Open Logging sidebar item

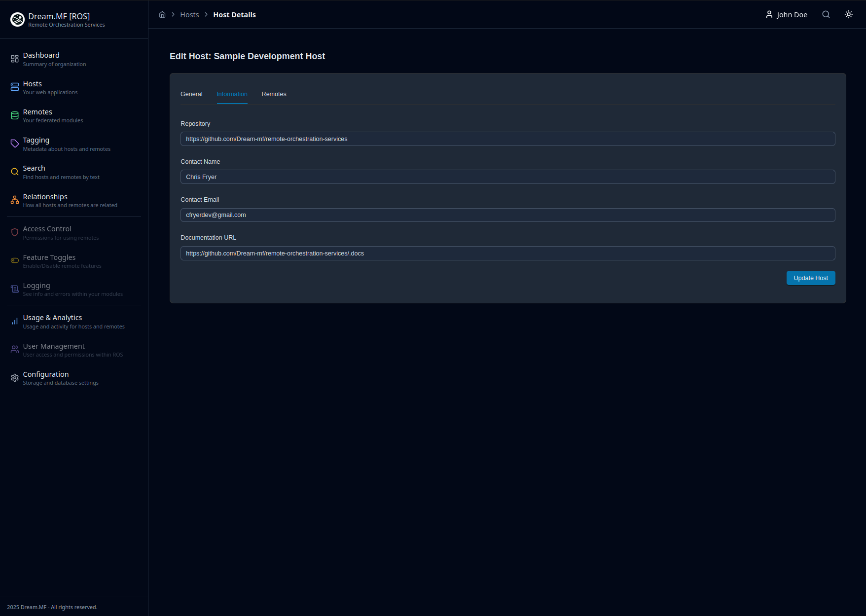click(74, 289)
